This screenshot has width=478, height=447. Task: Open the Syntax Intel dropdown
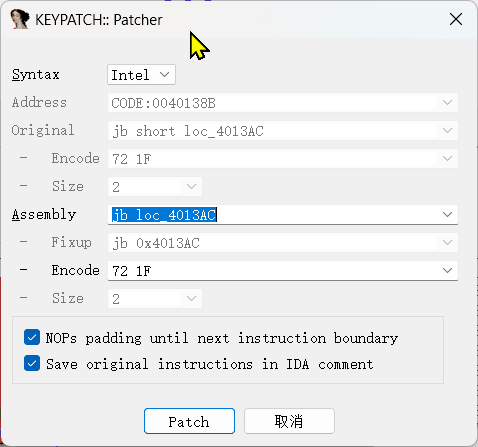(141, 75)
